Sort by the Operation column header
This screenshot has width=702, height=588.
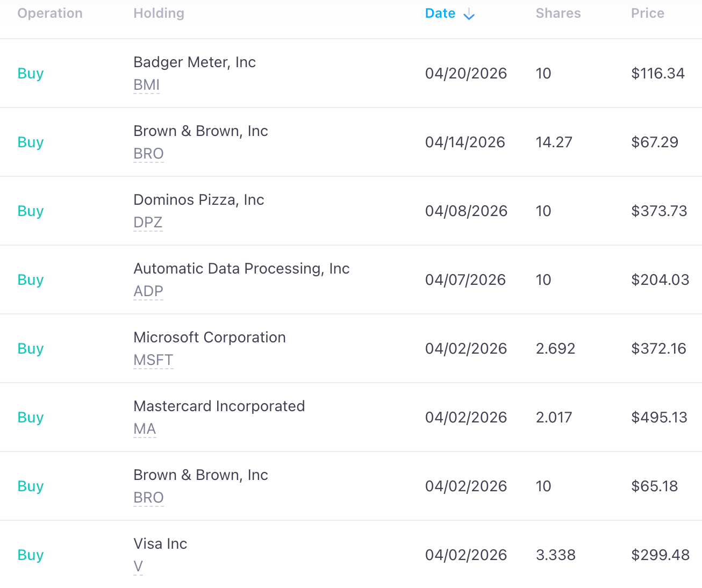(x=50, y=13)
